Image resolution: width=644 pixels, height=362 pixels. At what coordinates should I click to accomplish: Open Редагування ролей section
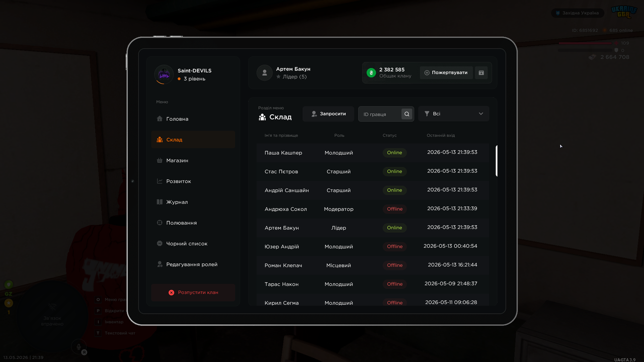point(193,264)
